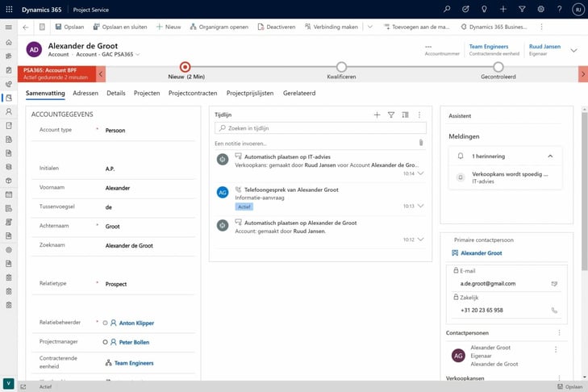Open the task flow checkmark-circle icon

tap(465, 10)
